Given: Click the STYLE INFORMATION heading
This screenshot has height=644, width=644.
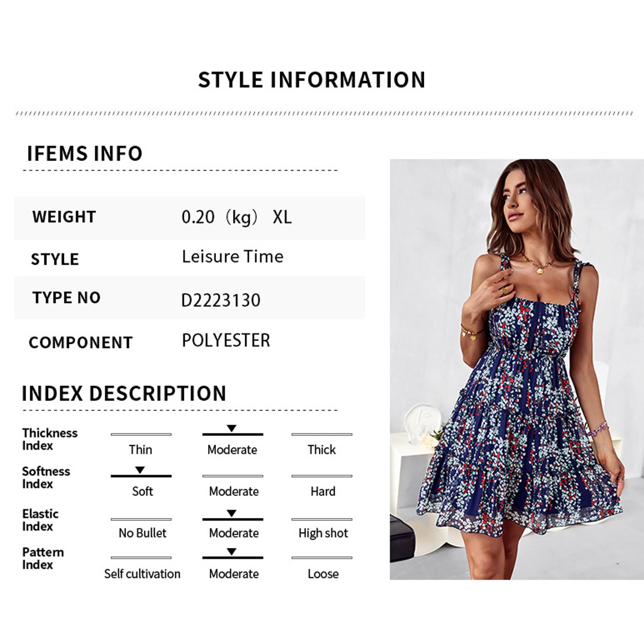Looking at the screenshot, I should pos(312,79).
